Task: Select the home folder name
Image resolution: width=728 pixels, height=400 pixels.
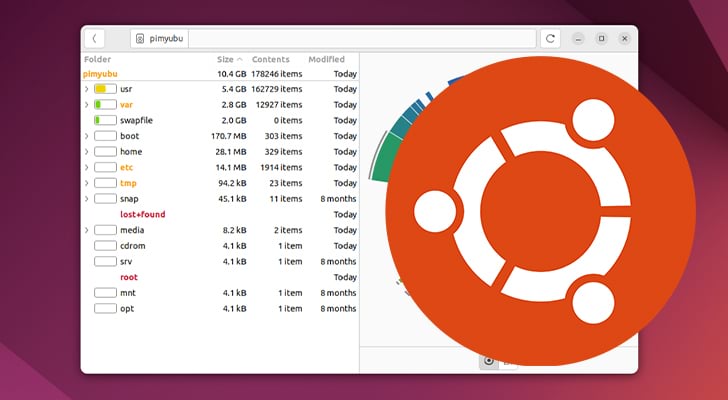Action: tap(131, 152)
